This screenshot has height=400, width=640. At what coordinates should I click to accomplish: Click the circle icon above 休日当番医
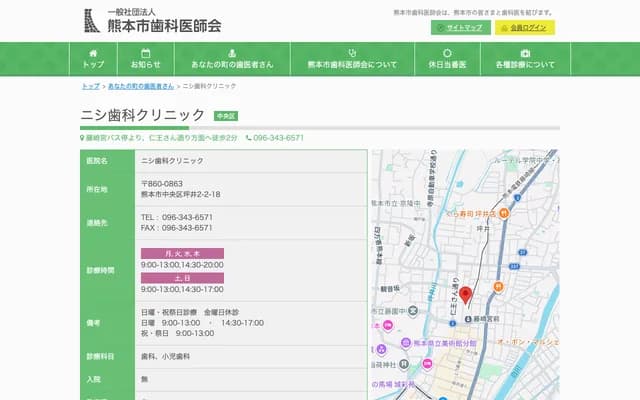click(447, 53)
